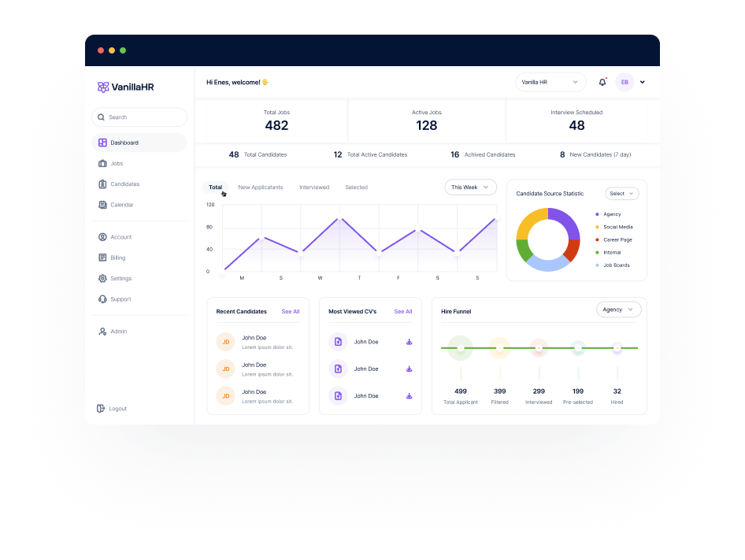The width and height of the screenshot is (745, 560).
Task: Open the Billing menu label
Action: coord(118,258)
